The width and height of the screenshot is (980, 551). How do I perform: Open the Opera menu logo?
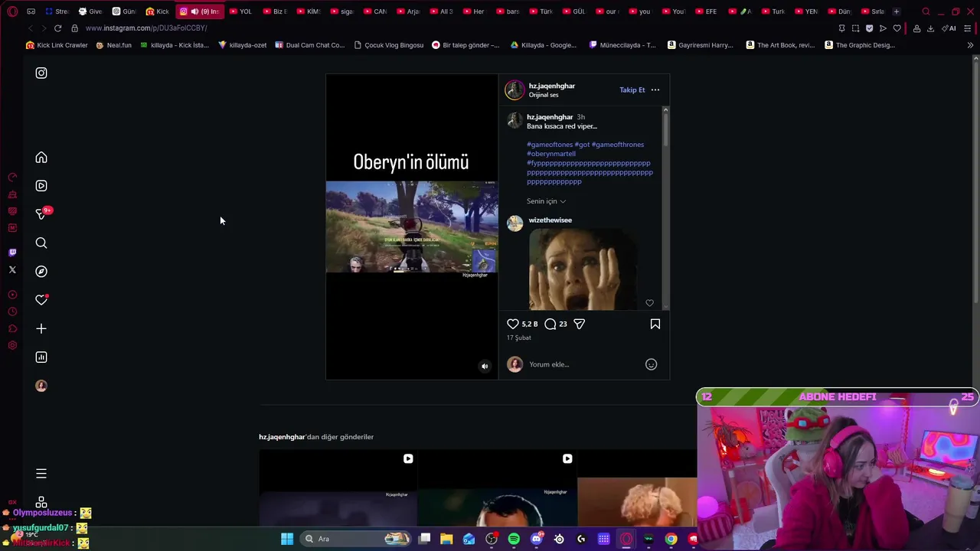(12, 11)
